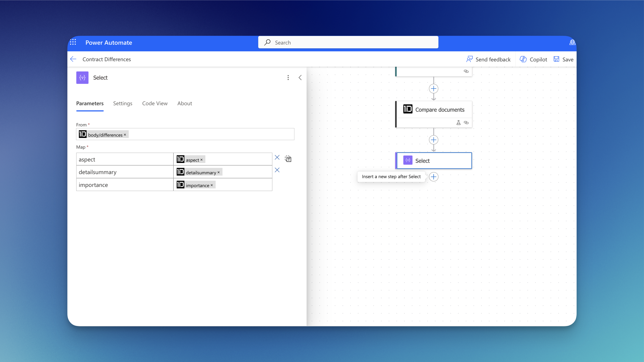The height and width of the screenshot is (362, 644).
Task: Collapse the Select details panel chevron
Action: coord(300,78)
